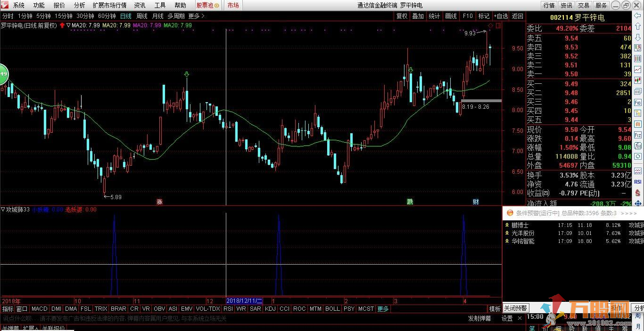Screen dimensions: 644x331
Task: Click the 发射弹幕 button
Action: (479, 318)
